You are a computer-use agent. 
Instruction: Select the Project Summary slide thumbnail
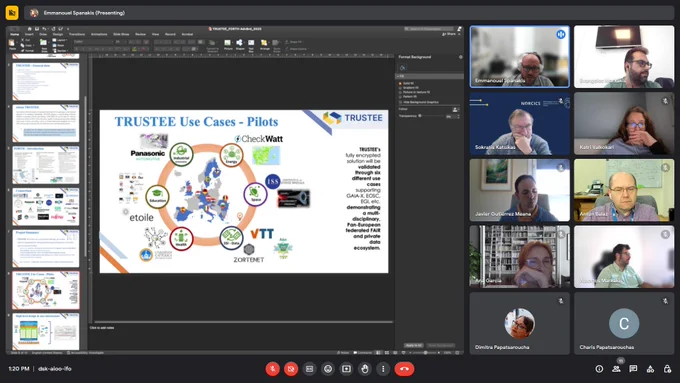[x=46, y=249]
